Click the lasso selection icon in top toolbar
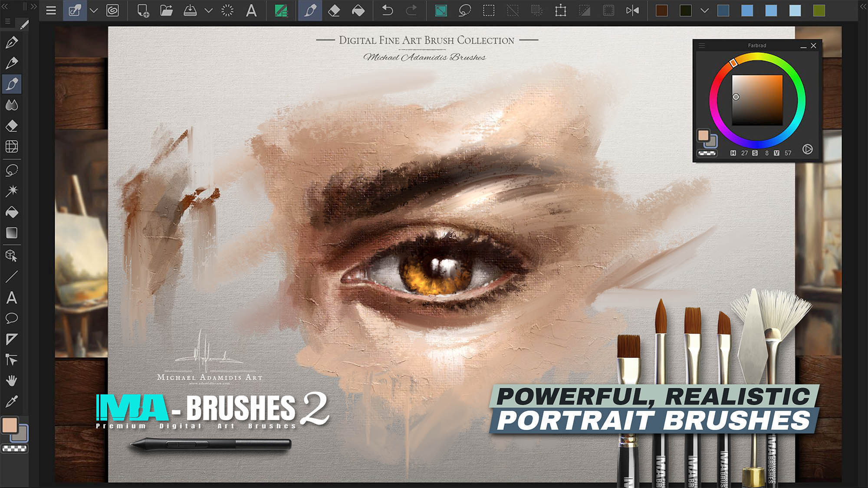Screen dimensions: 868x488 pyautogui.click(x=464, y=10)
